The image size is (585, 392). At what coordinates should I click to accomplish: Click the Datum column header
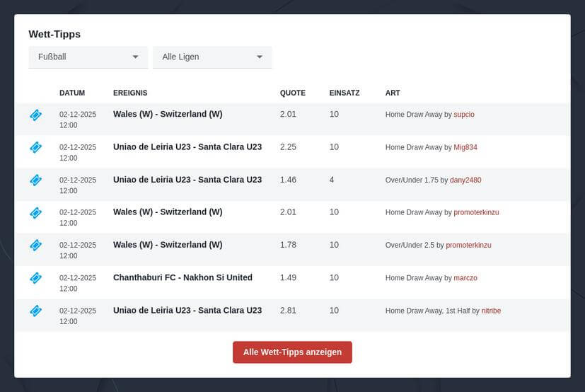click(x=72, y=93)
